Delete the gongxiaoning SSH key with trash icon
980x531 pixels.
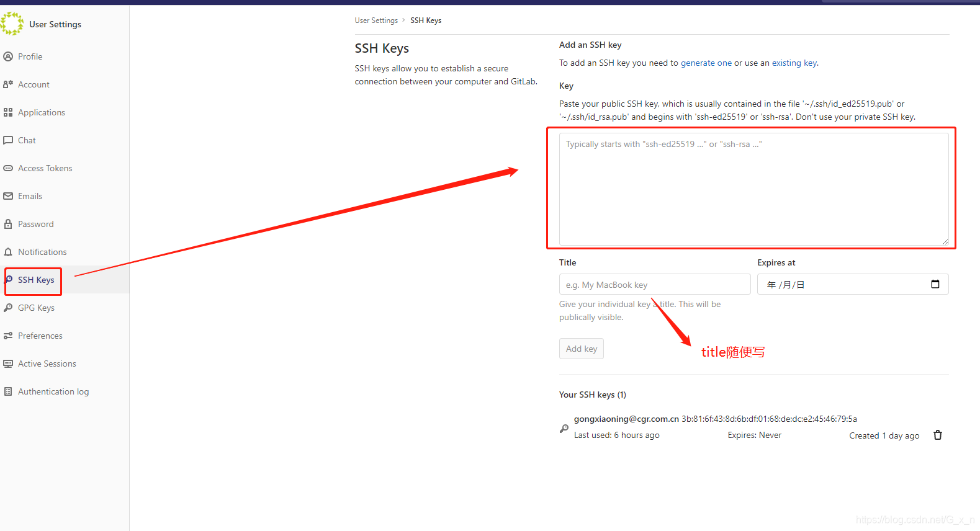[x=938, y=435]
